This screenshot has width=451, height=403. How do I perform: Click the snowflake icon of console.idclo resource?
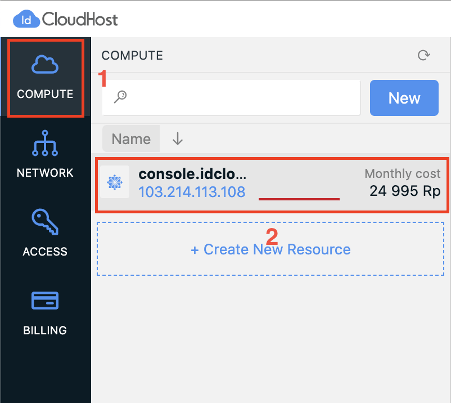pyautogui.click(x=115, y=182)
